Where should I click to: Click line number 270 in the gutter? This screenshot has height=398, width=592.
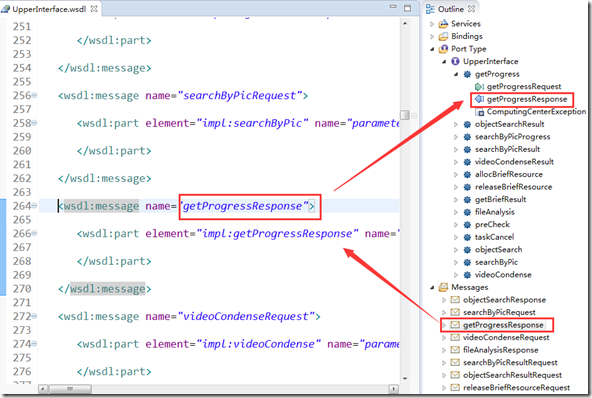pos(22,289)
